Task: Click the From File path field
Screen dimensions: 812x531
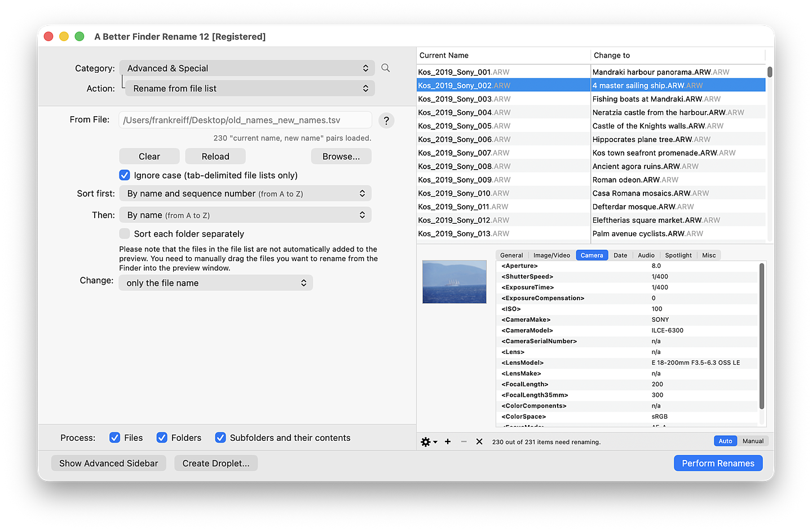Action: tap(245, 120)
